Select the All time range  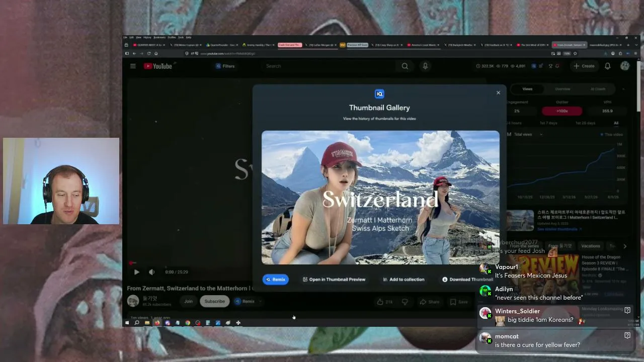pos(616,123)
